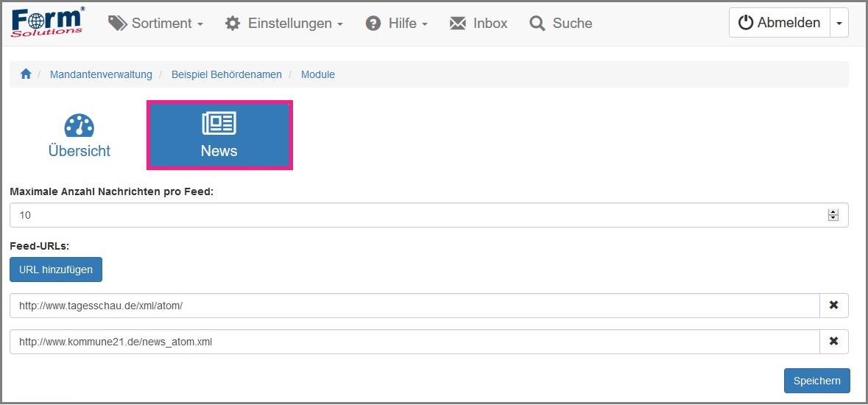Open the Inbox envelope link
This screenshot has height=405, width=868.
pos(479,24)
